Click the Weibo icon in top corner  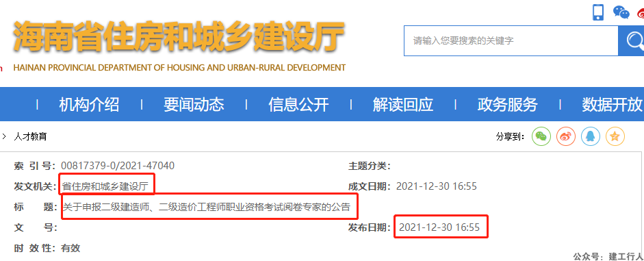[x=641, y=14]
